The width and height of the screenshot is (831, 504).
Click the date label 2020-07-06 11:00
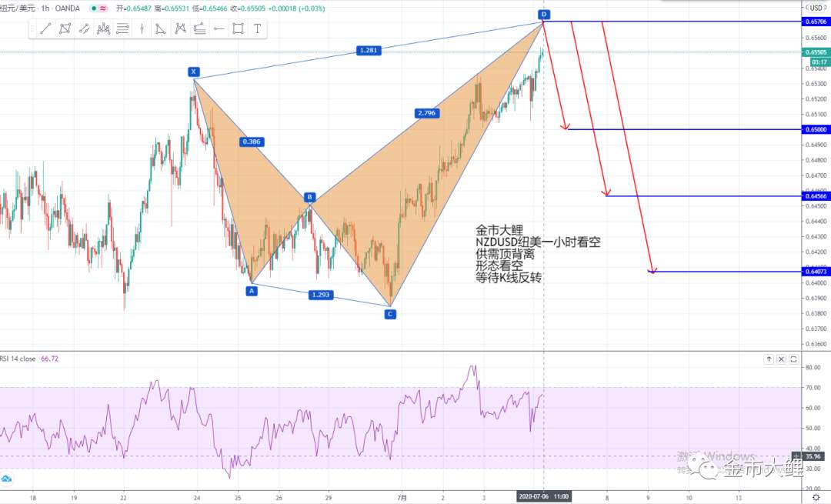point(544,496)
